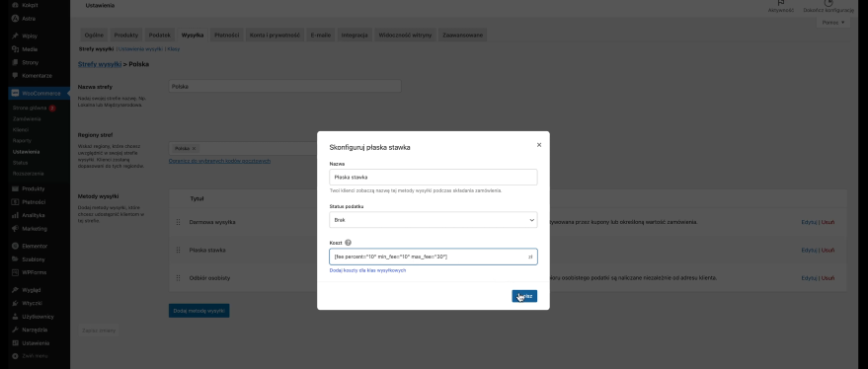
Task: Switch to the Zaawansowane tab
Action: 463,35
